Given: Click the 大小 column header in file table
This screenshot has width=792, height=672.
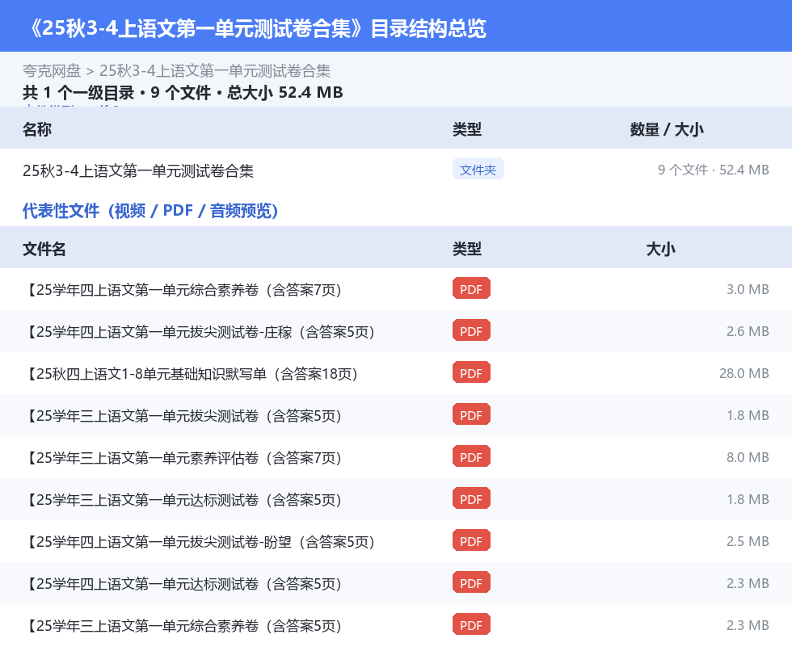Looking at the screenshot, I should [660, 249].
